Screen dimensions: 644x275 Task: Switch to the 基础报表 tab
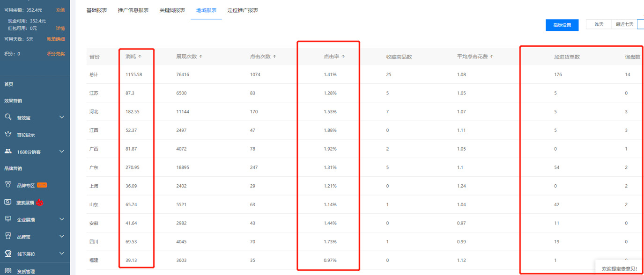[x=96, y=10]
